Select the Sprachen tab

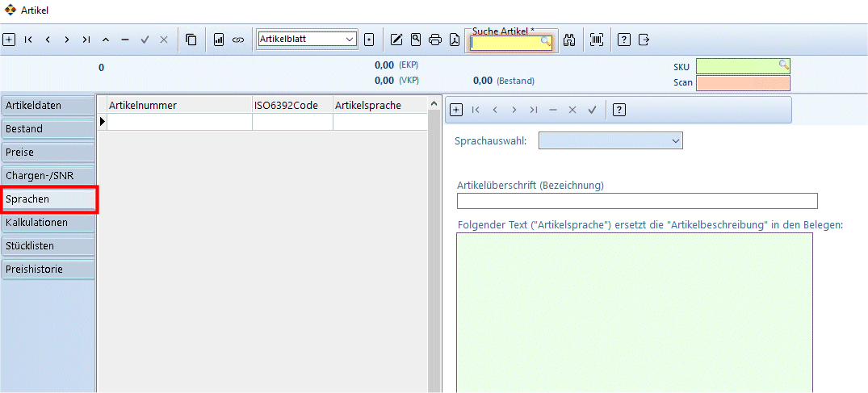[x=49, y=199]
